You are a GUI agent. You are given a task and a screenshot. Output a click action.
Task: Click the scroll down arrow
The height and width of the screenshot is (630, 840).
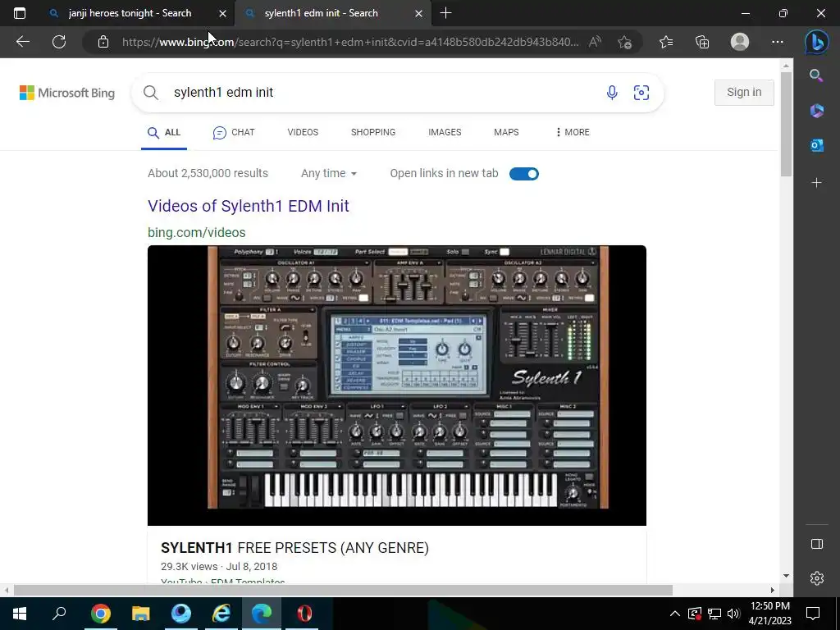tap(786, 576)
